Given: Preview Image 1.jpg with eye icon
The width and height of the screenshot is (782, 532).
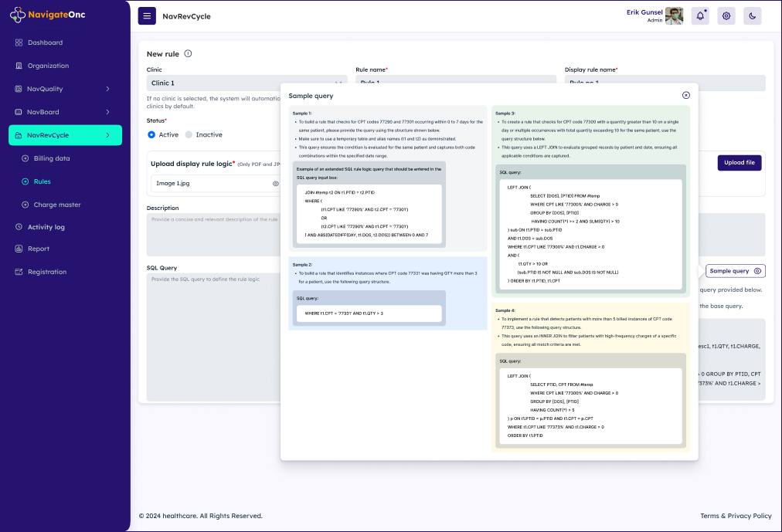Looking at the screenshot, I should click(x=275, y=184).
